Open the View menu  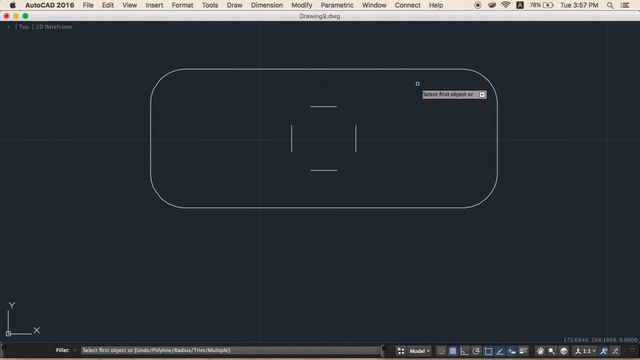129,5
